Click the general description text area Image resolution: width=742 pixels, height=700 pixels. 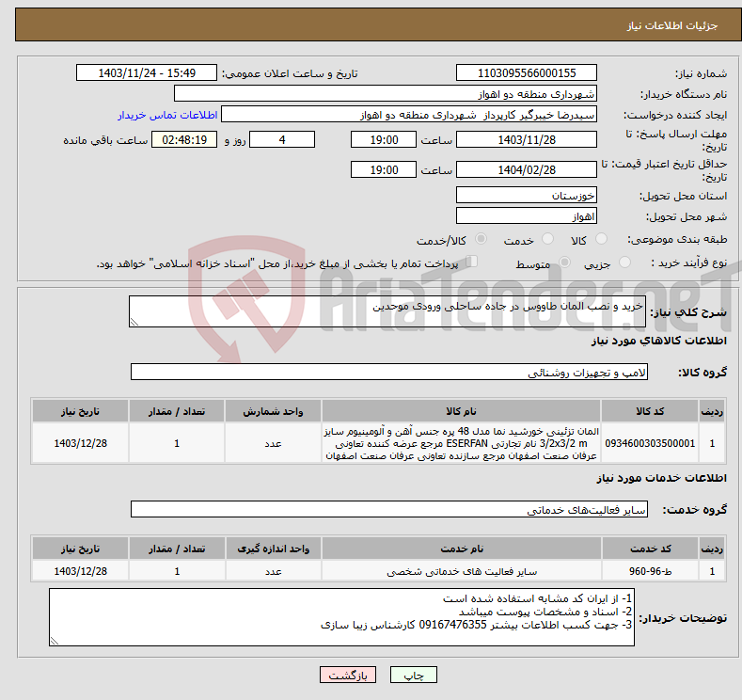tap(387, 311)
